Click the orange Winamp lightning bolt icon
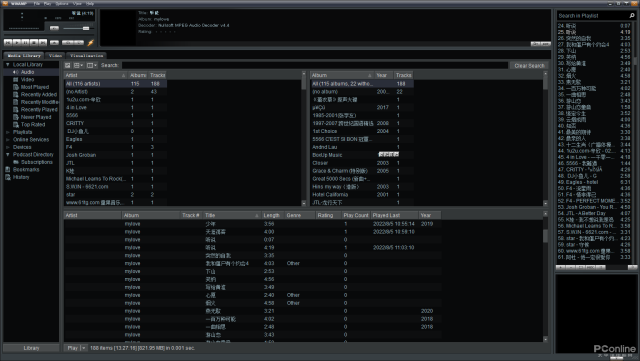 tap(91, 42)
